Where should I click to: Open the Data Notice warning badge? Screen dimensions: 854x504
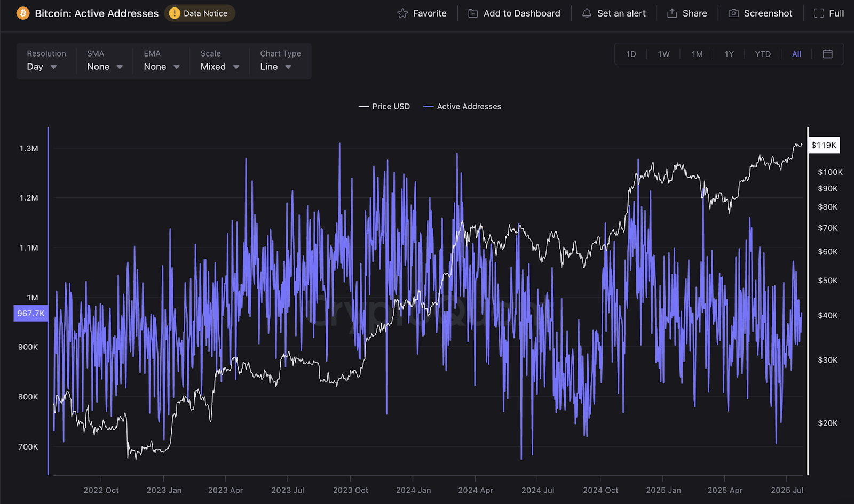[200, 13]
